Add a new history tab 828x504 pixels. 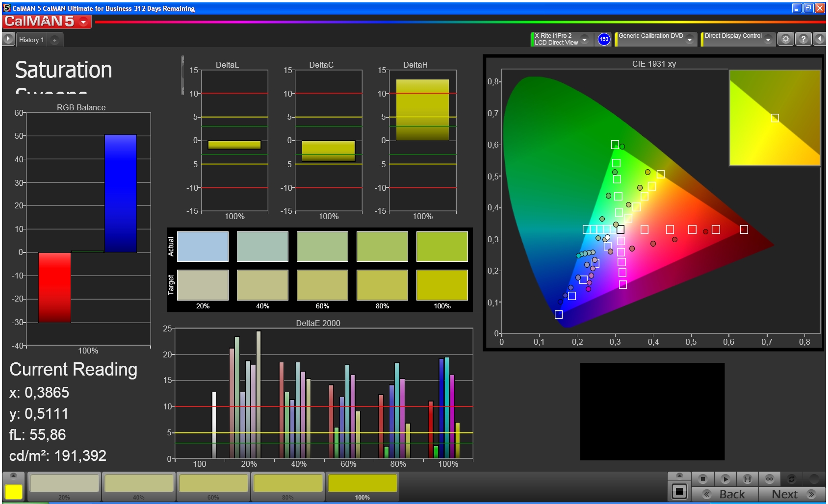[54, 40]
